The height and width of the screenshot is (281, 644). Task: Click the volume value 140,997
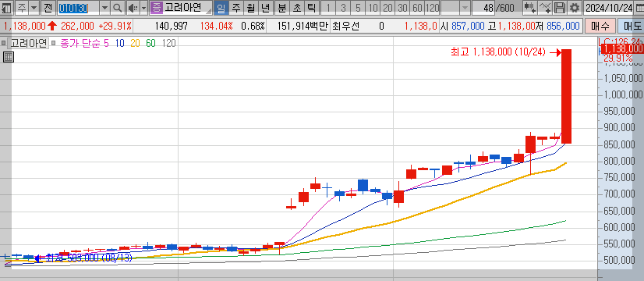click(172, 27)
